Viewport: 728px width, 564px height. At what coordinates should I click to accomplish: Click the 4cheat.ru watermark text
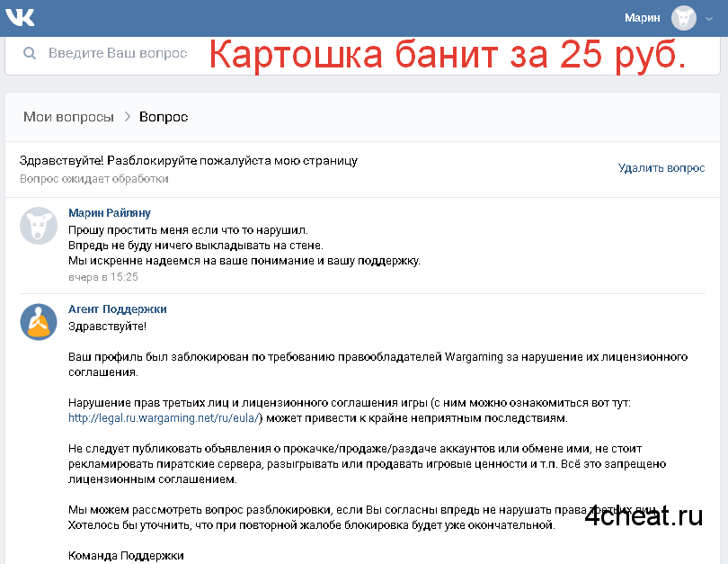click(644, 515)
